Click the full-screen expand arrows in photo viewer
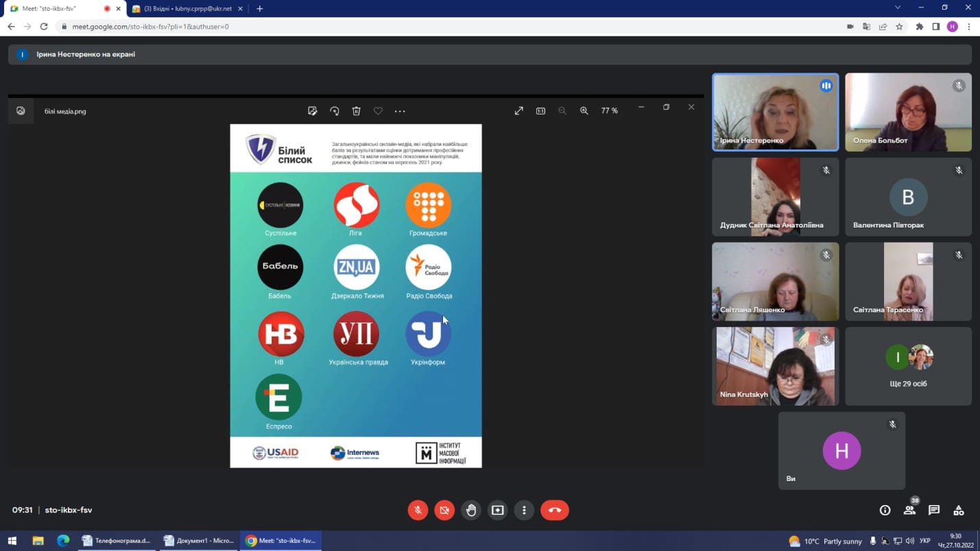The image size is (980, 551). [x=519, y=111]
